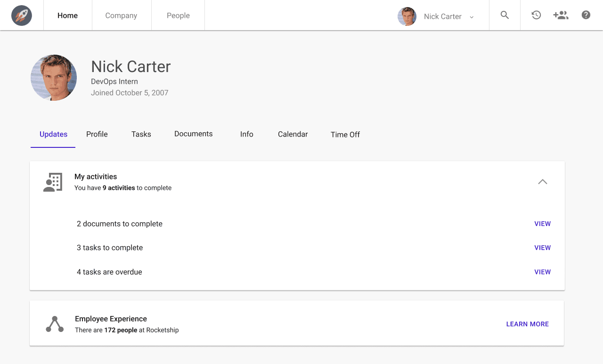Open the help question mark icon

pos(586,15)
